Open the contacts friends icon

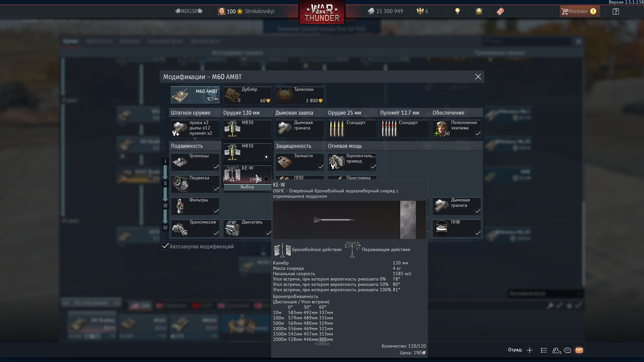(556, 350)
